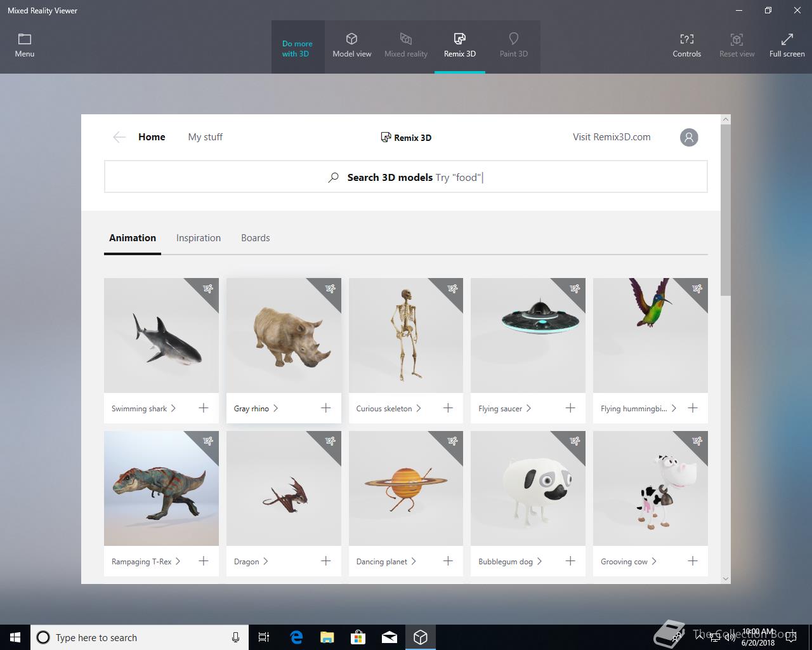Open the Windows Start menu

point(15,637)
